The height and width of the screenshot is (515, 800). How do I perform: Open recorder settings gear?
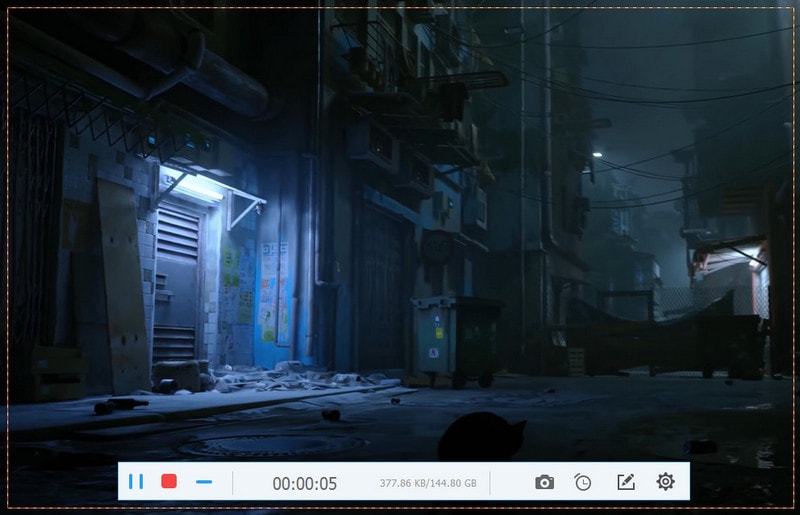coord(665,481)
